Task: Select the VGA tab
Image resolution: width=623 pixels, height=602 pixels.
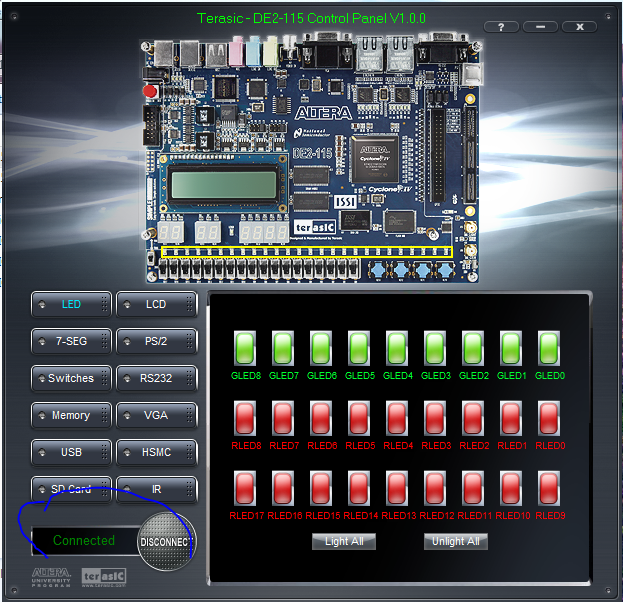Action: coord(157,416)
